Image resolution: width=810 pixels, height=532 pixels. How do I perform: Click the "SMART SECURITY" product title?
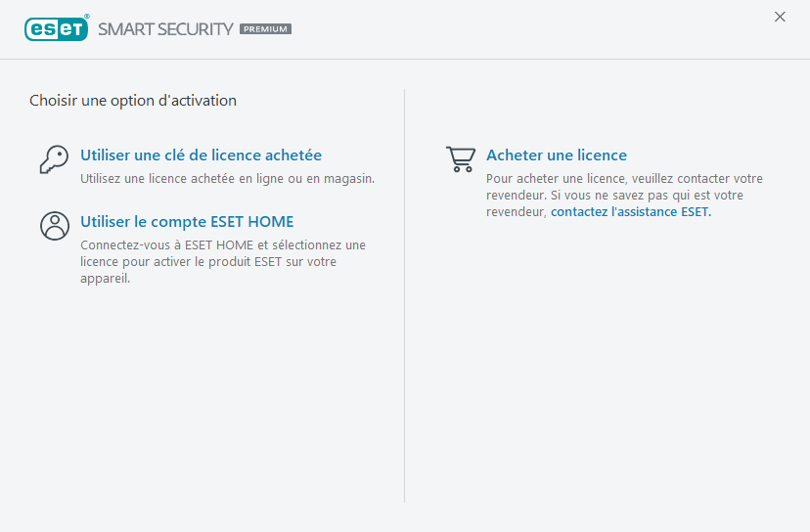(165, 29)
